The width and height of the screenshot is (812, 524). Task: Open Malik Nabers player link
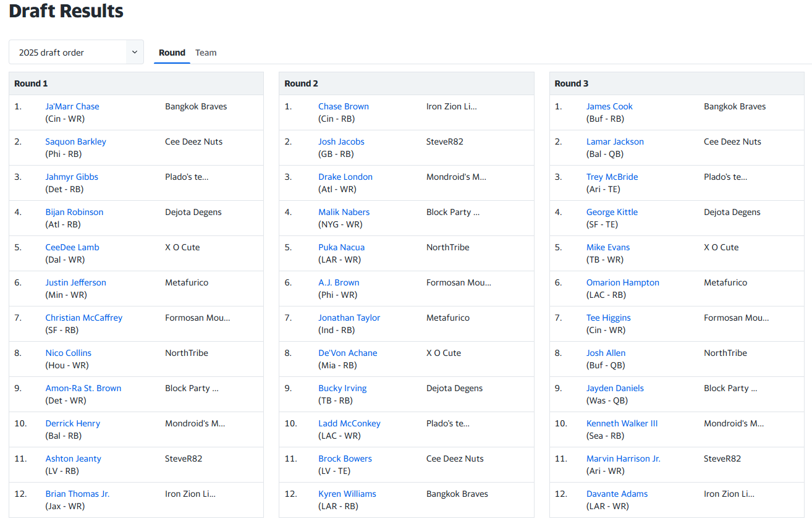(x=344, y=212)
